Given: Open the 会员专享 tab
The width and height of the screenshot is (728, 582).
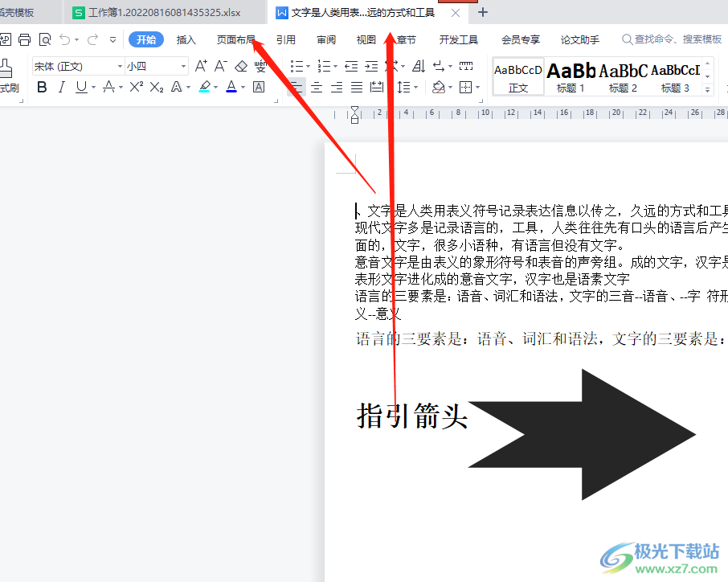Looking at the screenshot, I should [x=521, y=40].
